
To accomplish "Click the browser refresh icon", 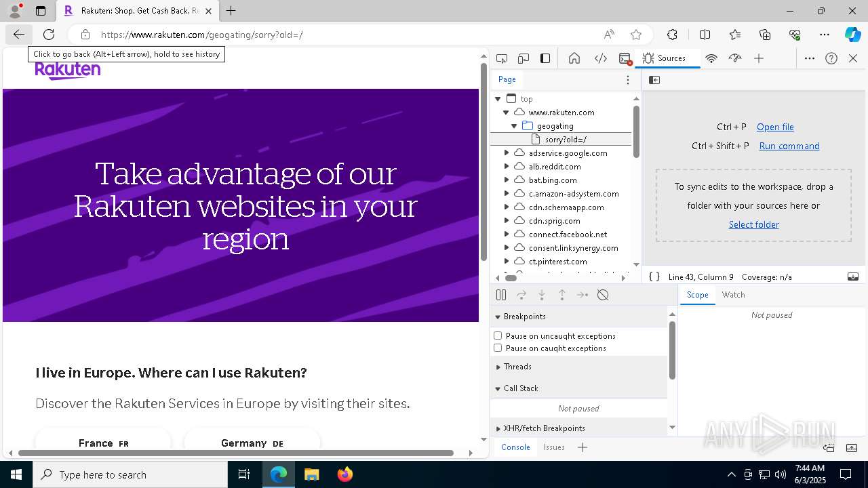I will click(x=49, y=35).
